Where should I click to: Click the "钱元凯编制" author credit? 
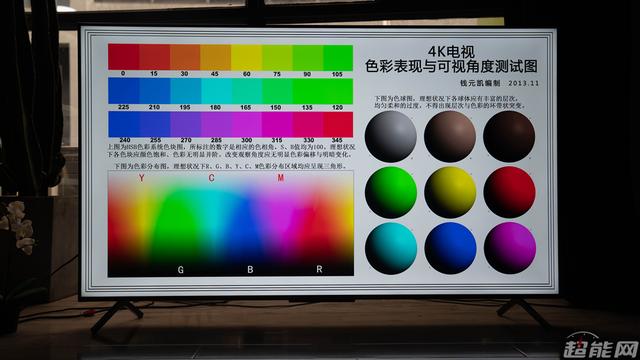[x=480, y=83]
